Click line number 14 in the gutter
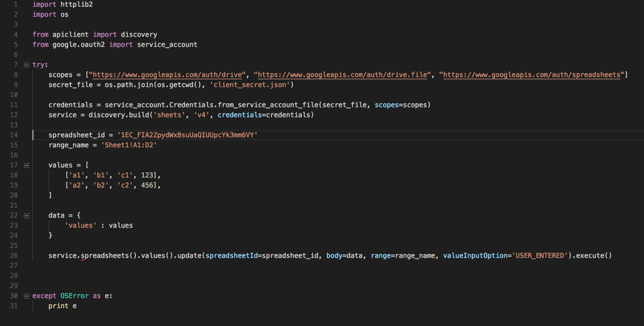644x326 pixels. tap(14, 135)
